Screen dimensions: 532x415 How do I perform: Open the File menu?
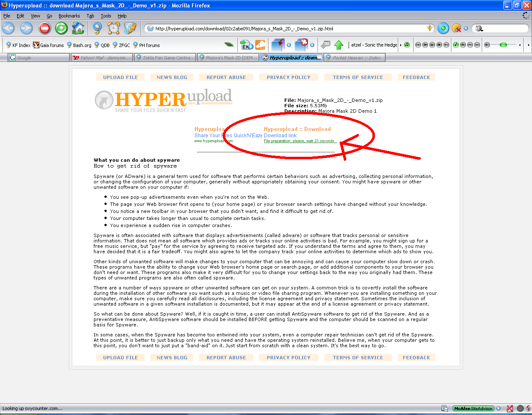pyautogui.click(x=7, y=16)
